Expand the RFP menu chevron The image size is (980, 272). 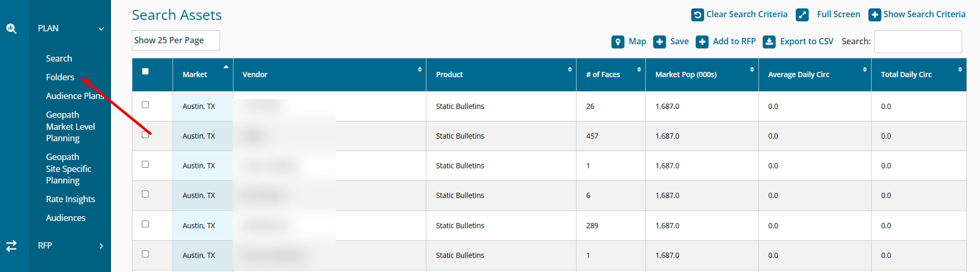pos(101,246)
